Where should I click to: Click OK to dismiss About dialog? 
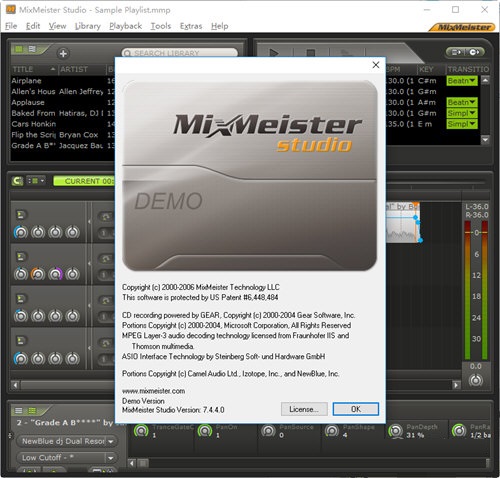coord(356,409)
